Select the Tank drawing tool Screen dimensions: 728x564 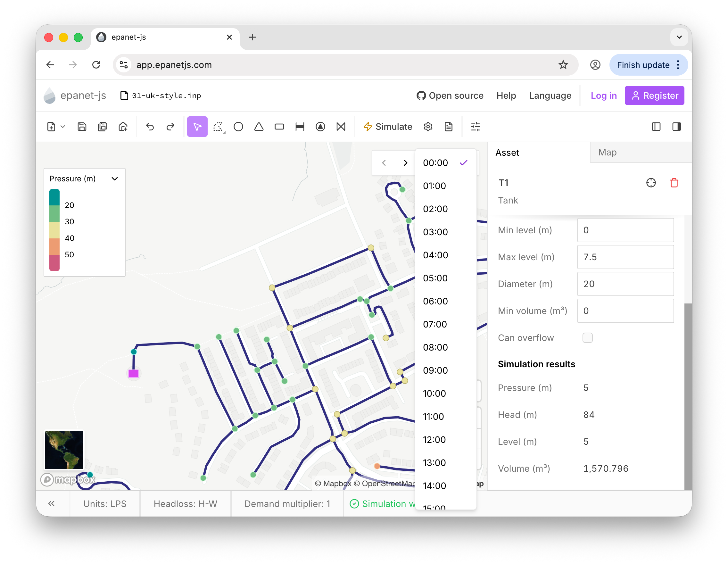(x=279, y=127)
